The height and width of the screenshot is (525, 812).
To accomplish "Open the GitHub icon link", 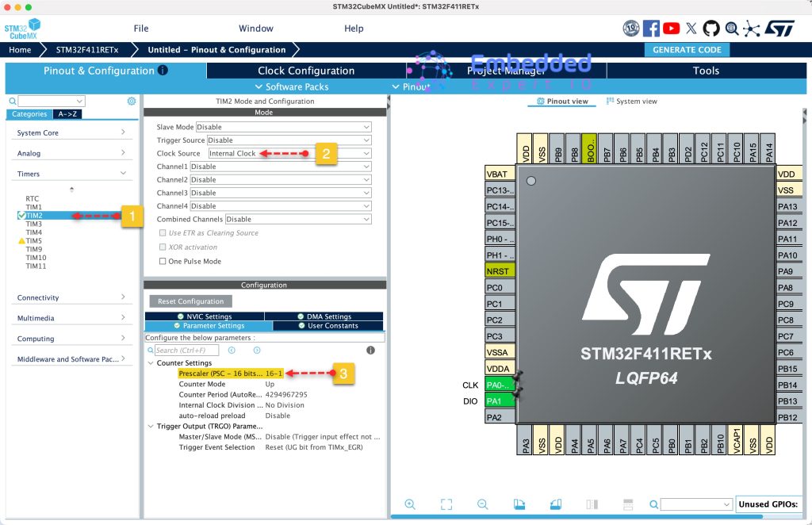I will (710, 29).
